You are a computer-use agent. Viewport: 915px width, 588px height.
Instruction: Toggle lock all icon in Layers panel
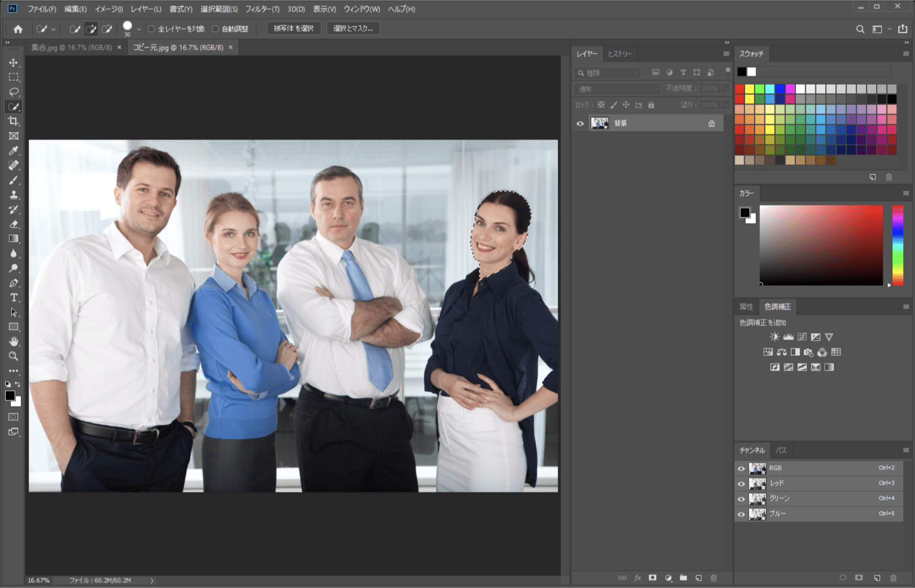tap(651, 105)
